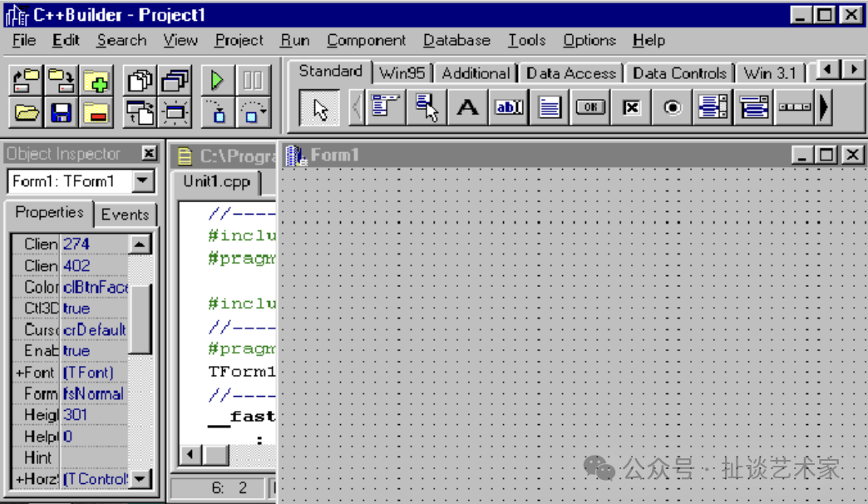Click the Open Project speed button
Viewport: 868px width, 504px height.
point(26,82)
